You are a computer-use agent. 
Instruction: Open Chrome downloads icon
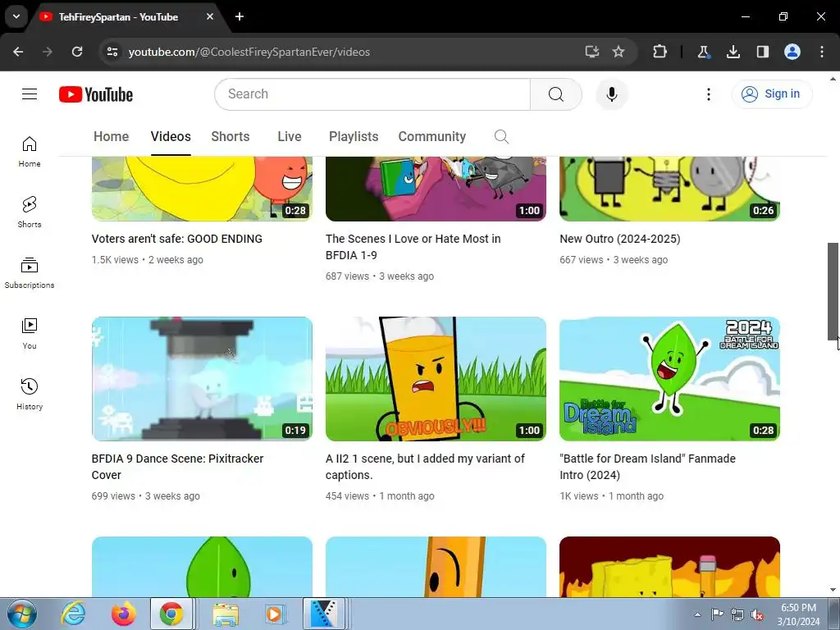point(733,52)
